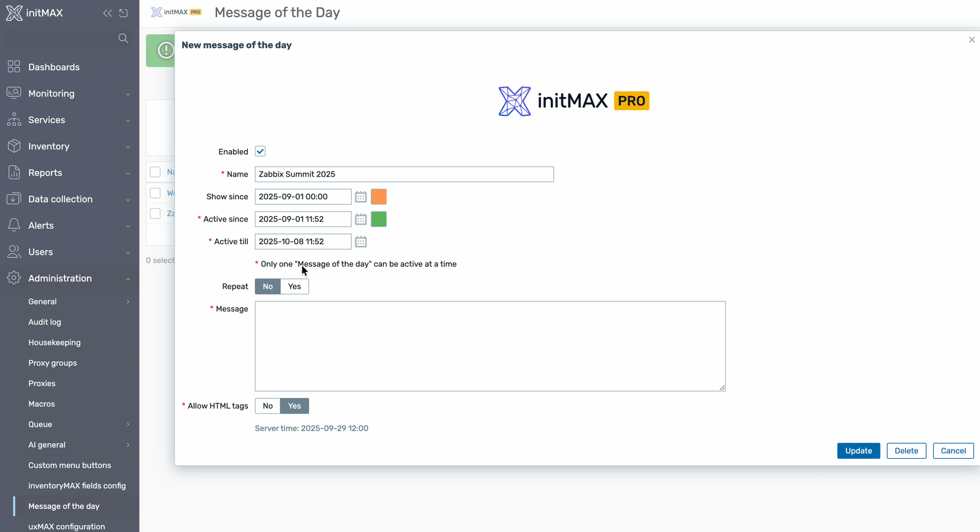Collapse the Administration menu section
Image resolution: width=980 pixels, height=532 pixels.
tap(128, 279)
